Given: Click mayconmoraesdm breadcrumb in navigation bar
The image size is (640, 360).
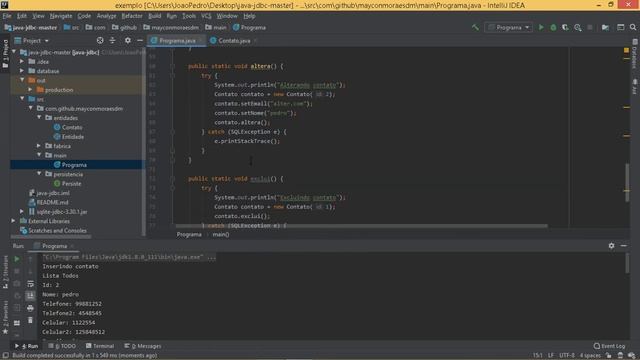Looking at the screenshot, I should pyautogui.click(x=171, y=28).
